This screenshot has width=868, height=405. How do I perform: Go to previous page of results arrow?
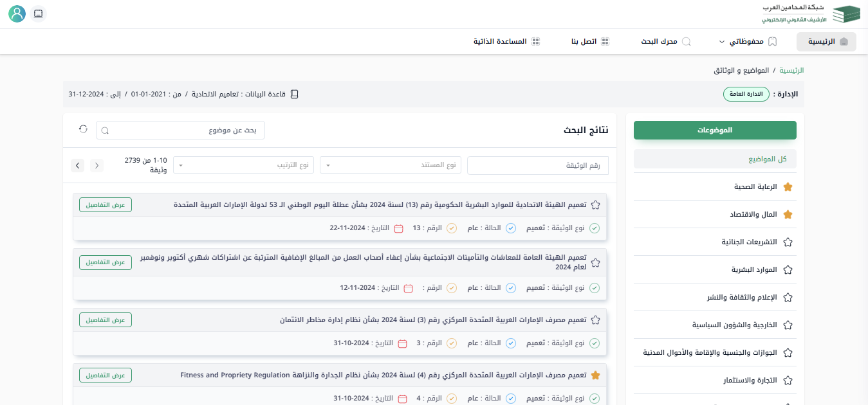[x=97, y=166]
